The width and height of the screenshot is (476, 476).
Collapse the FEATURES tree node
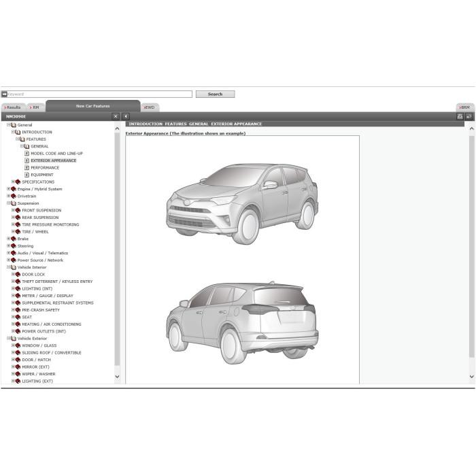(x=17, y=139)
